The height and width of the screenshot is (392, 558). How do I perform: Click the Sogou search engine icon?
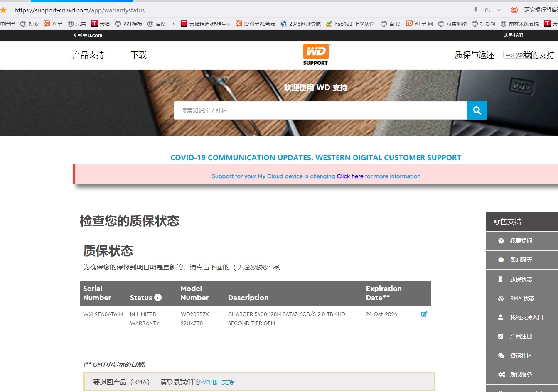point(514,10)
